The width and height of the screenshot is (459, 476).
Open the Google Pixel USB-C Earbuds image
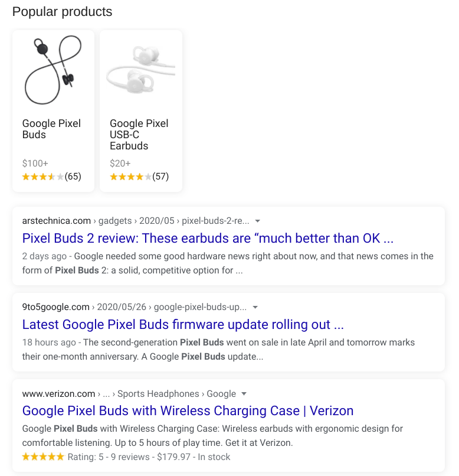pyautogui.click(x=141, y=69)
